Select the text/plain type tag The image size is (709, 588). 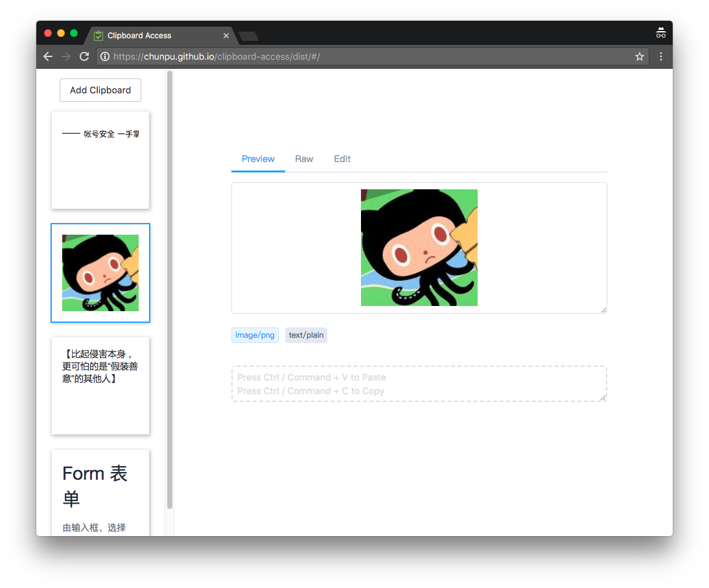coord(306,335)
